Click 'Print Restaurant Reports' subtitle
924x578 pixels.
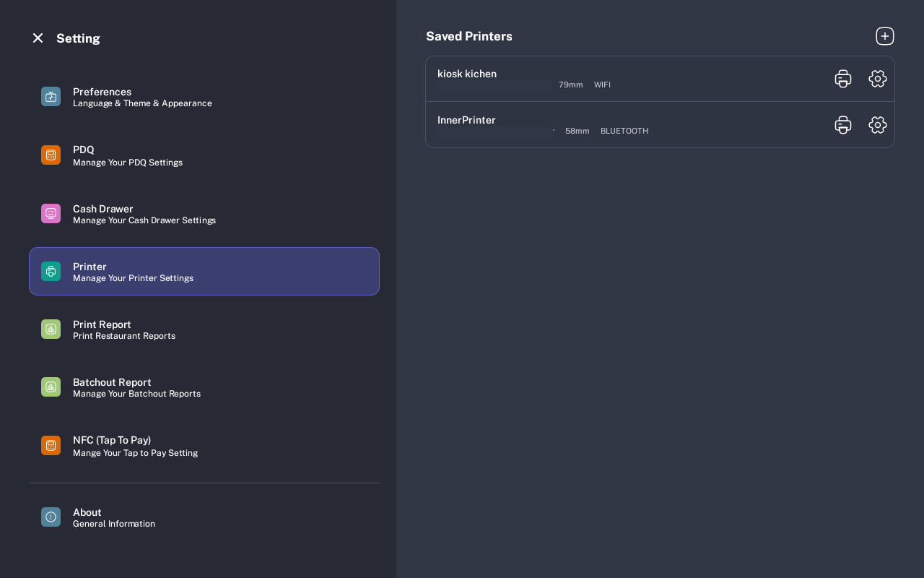[x=124, y=336]
